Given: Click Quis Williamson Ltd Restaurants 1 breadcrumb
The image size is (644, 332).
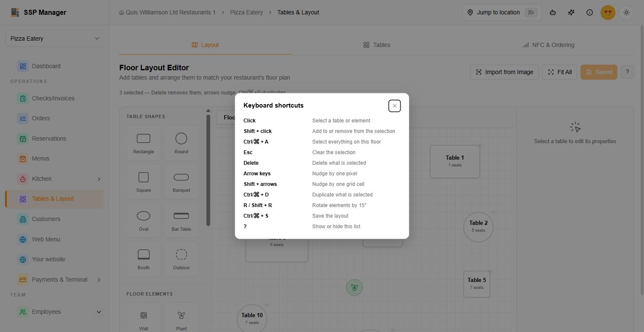Looking at the screenshot, I should coord(168,12).
